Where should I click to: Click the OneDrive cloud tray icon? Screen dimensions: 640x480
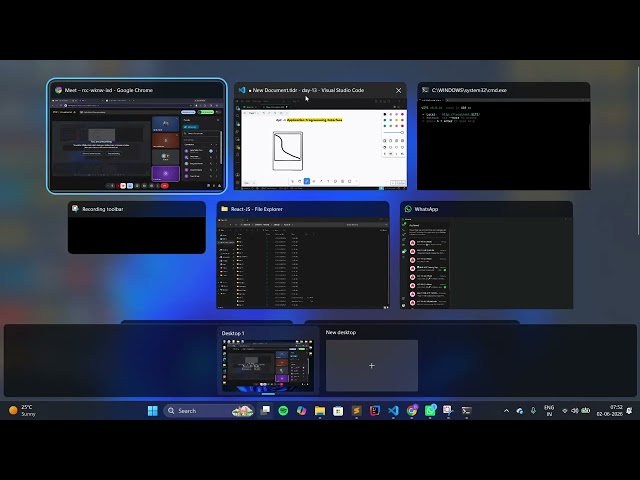(520, 411)
